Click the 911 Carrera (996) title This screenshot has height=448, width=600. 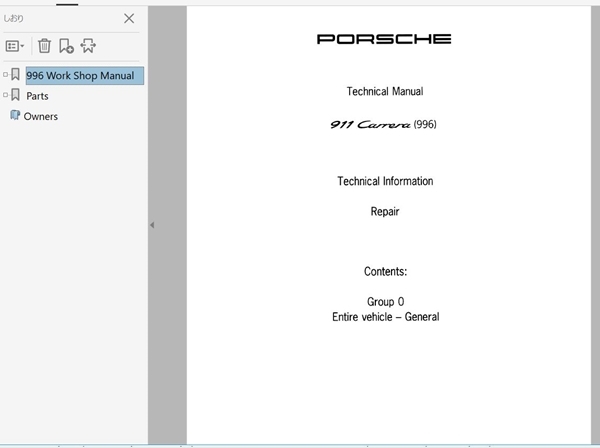[383, 124]
